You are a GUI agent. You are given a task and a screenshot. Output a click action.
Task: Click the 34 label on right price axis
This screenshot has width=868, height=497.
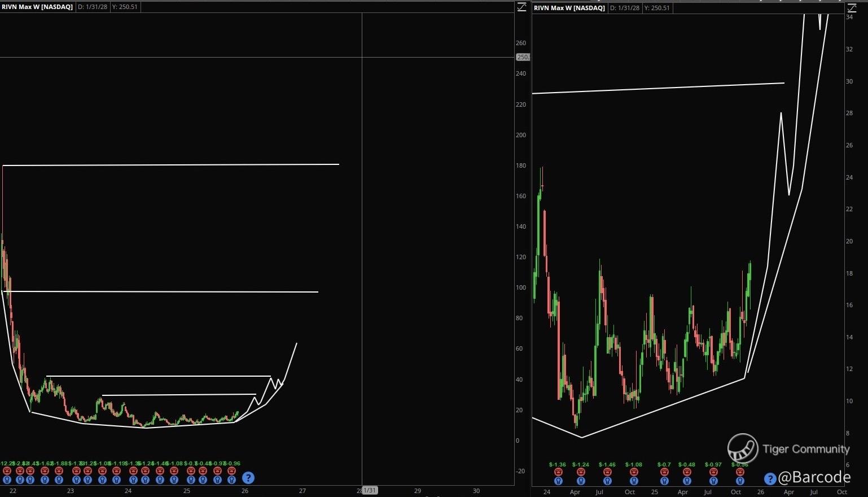point(849,17)
